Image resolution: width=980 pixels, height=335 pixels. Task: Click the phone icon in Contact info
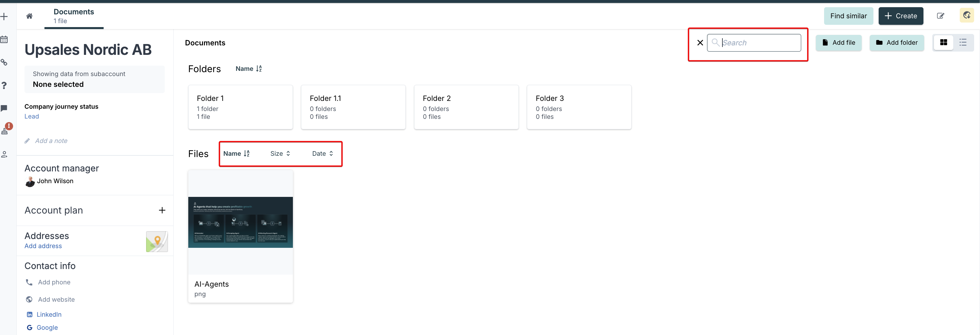[29, 282]
